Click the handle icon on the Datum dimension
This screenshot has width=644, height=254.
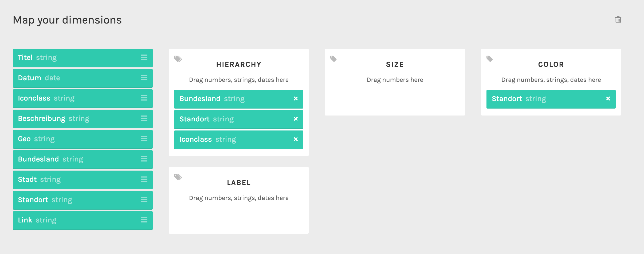click(x=144, y=78)
